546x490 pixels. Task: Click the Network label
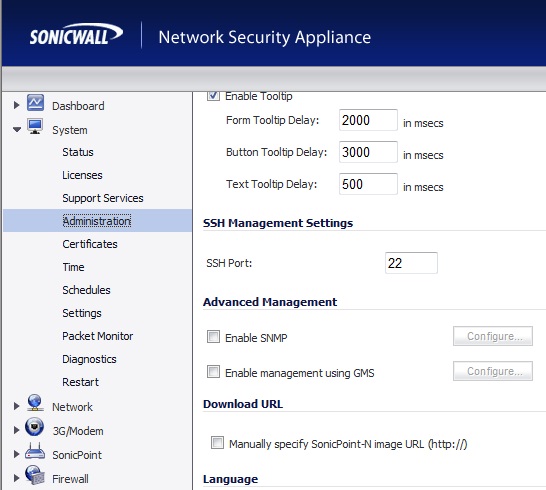pos(72,407)
